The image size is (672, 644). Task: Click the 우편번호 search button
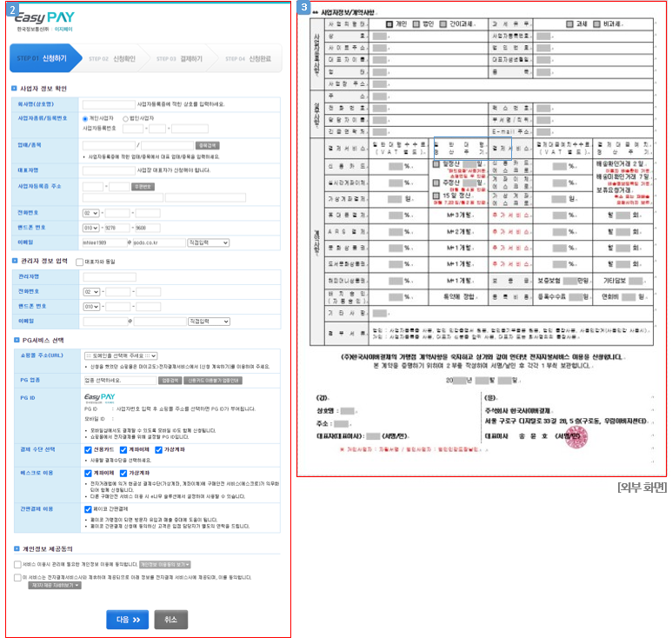tap(143, 187)
